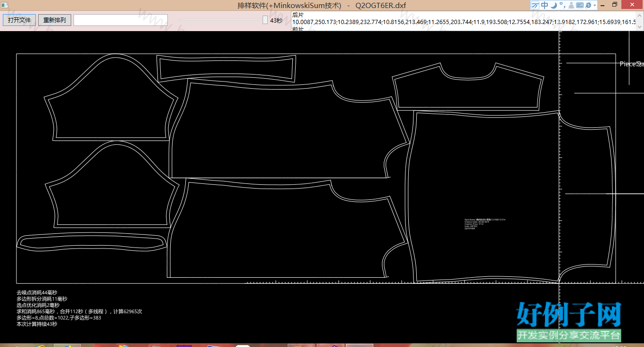The image size is (644, 347).
Task: Click the 43秒 label next to slider
Action: [x=276, y=20]
